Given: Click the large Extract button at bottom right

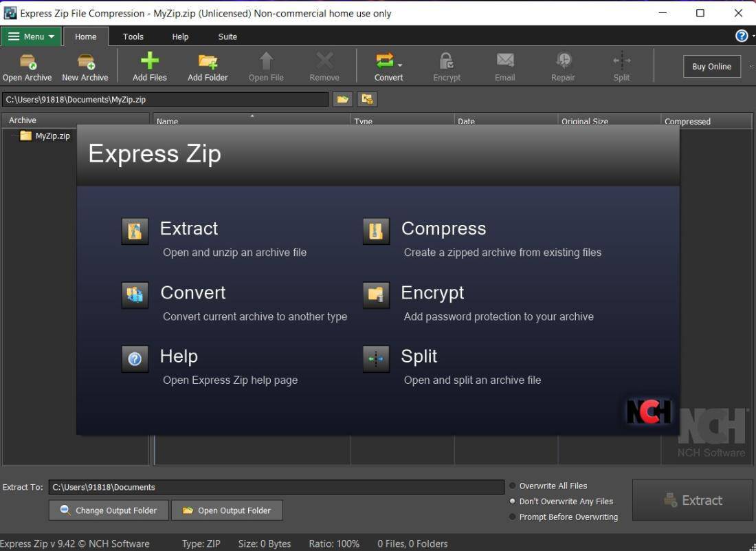Looking at the screenshot, I should click(x=692, y=500).
